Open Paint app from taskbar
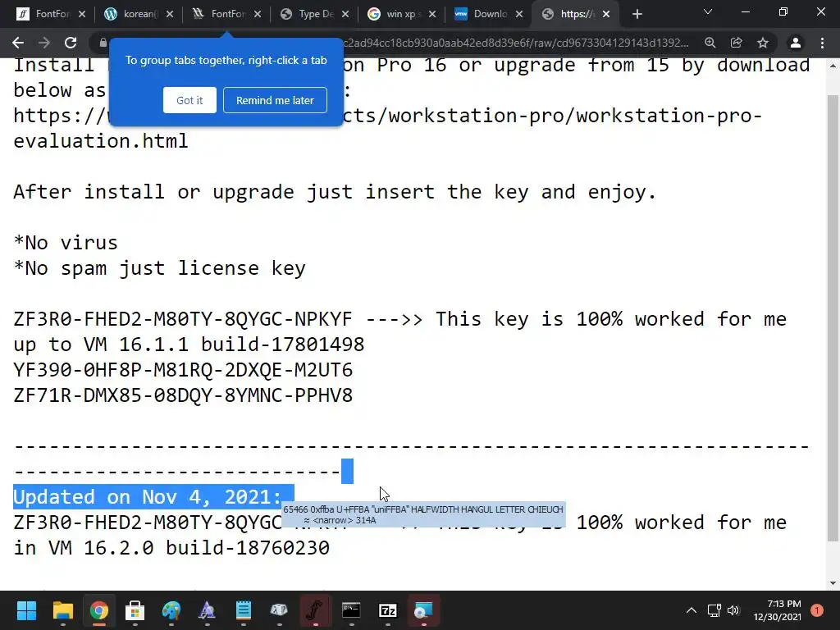 point(171,610)
